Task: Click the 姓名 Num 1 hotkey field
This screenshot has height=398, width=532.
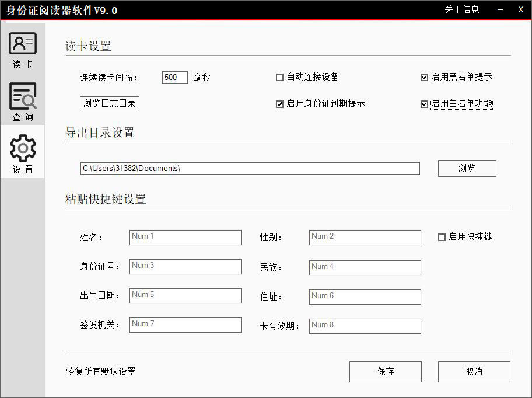Action: [185, 237]
